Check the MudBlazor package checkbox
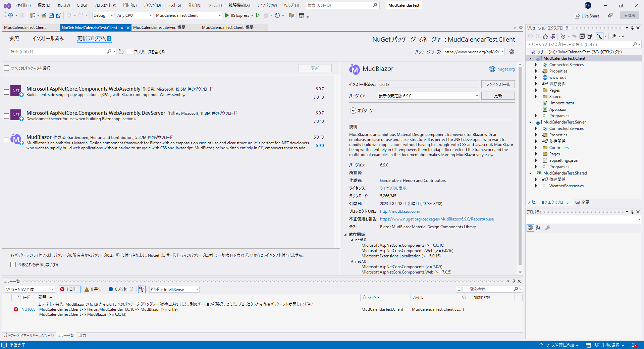The image size is (644, 349). [6, 140]
